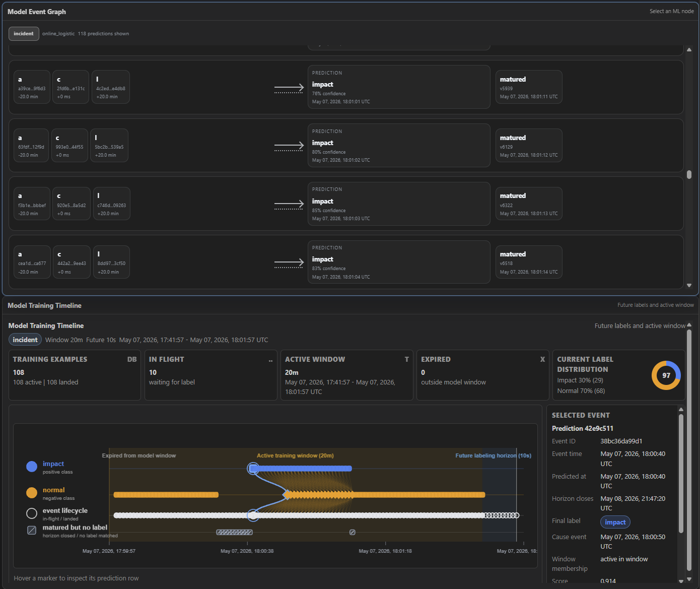
Task: Click the label distribution donut chart showing 97
Action: tap(666, 375)
